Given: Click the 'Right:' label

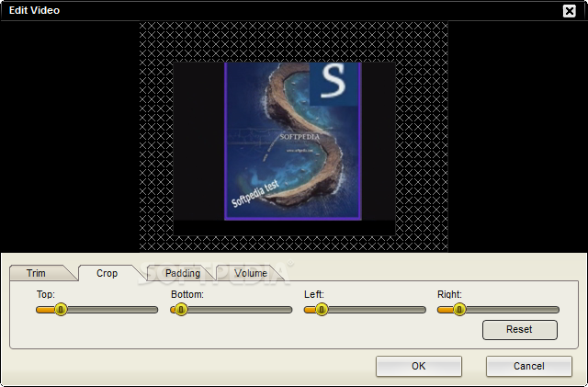Looking at the screenshot, I should (449, 294).
